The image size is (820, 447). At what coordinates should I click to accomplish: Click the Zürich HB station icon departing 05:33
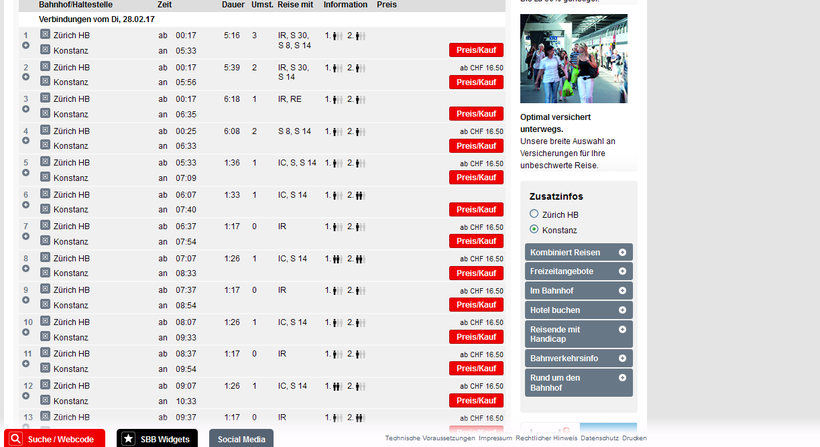(x=45, y=162)
